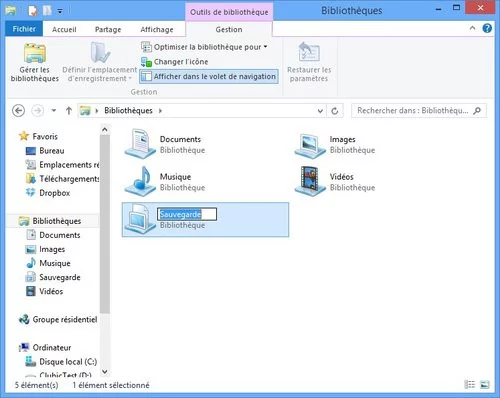Collapse the ribbon with the chevron
The height and width of the screenshot is (398, 500).
(472, 28)
